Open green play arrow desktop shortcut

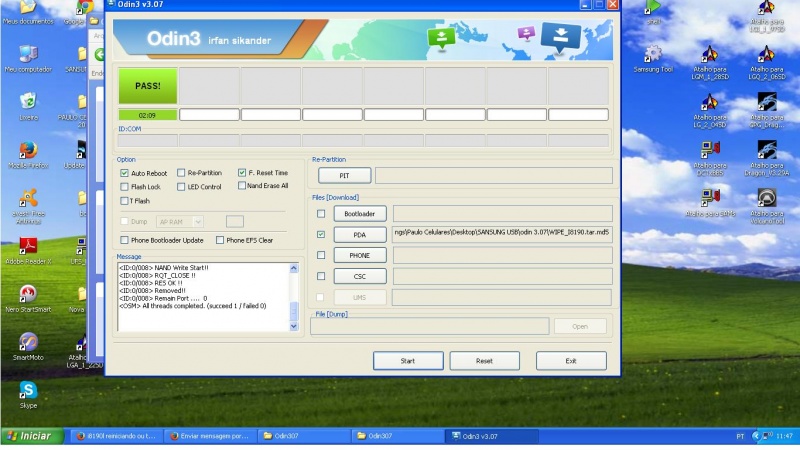[x=653, y=11]
